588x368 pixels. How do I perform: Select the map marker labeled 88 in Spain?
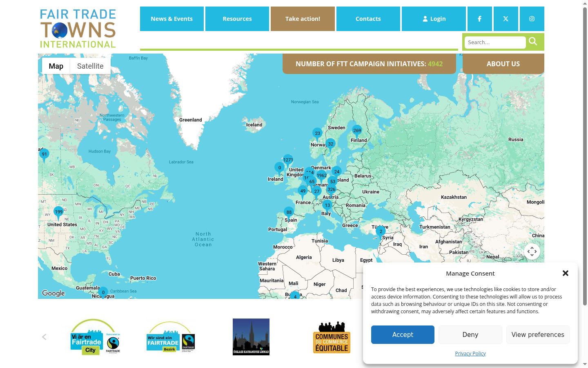(289, 213)
